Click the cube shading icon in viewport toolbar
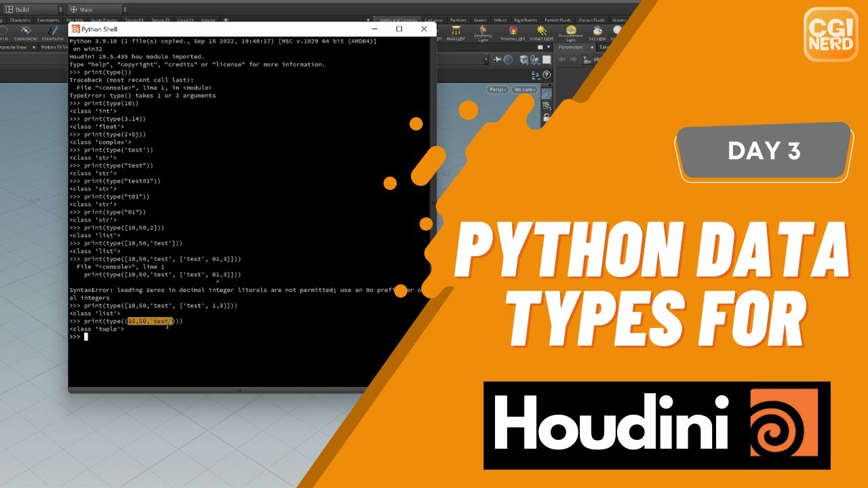 524,60
